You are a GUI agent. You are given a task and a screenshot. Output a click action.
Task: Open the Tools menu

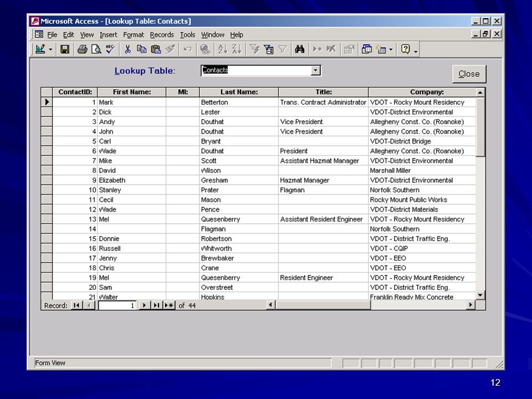click(187, 34)
